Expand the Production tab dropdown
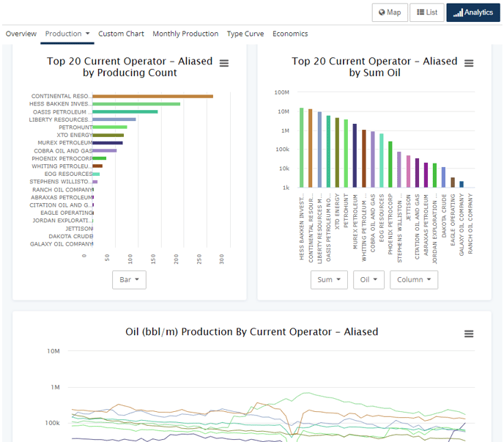 pyautogui.click(x=67, y=34)
